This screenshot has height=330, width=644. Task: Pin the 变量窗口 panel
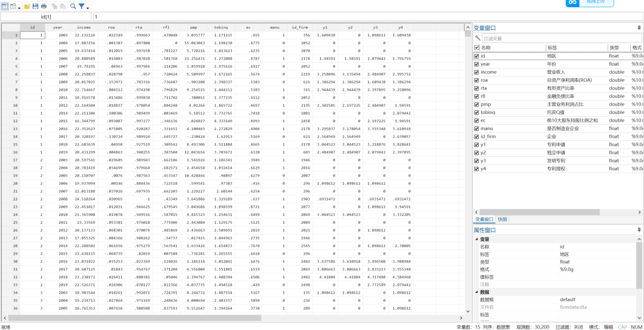(x=639, y=28)
